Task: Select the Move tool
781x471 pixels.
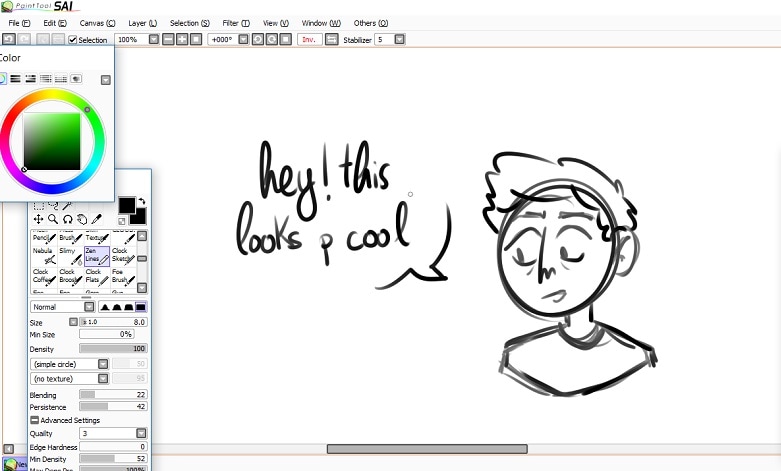Action: [x=38, y=219]
